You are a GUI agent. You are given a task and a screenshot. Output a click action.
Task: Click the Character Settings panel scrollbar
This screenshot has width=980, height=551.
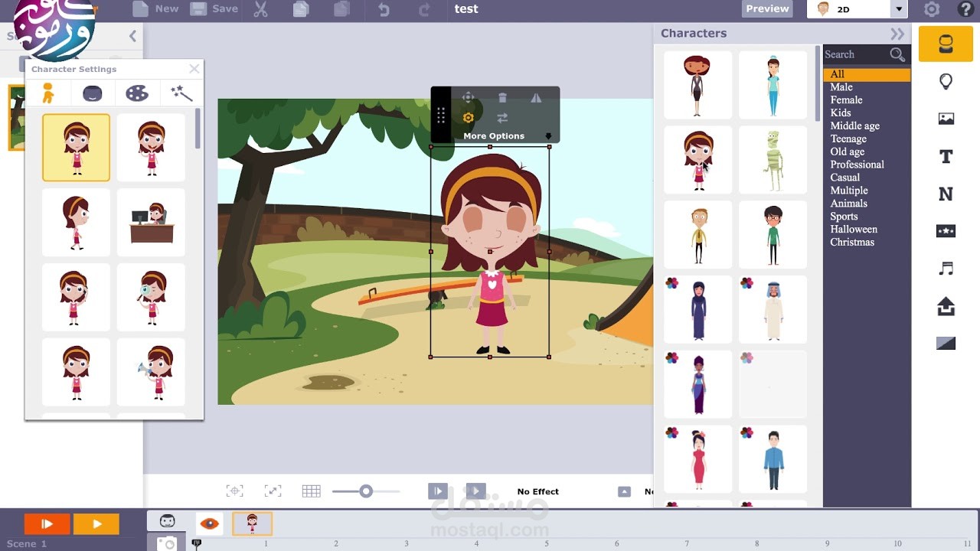(x=198, y=130)
